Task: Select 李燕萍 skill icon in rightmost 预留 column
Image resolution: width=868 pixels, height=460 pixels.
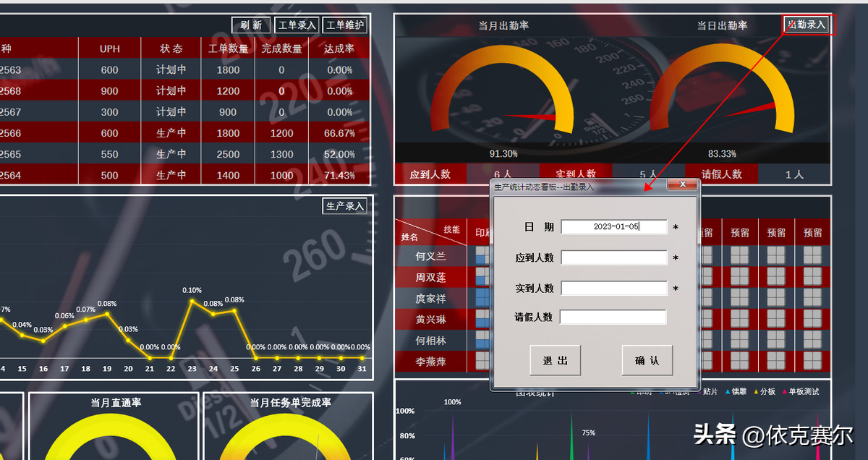Action: [812, 360]
